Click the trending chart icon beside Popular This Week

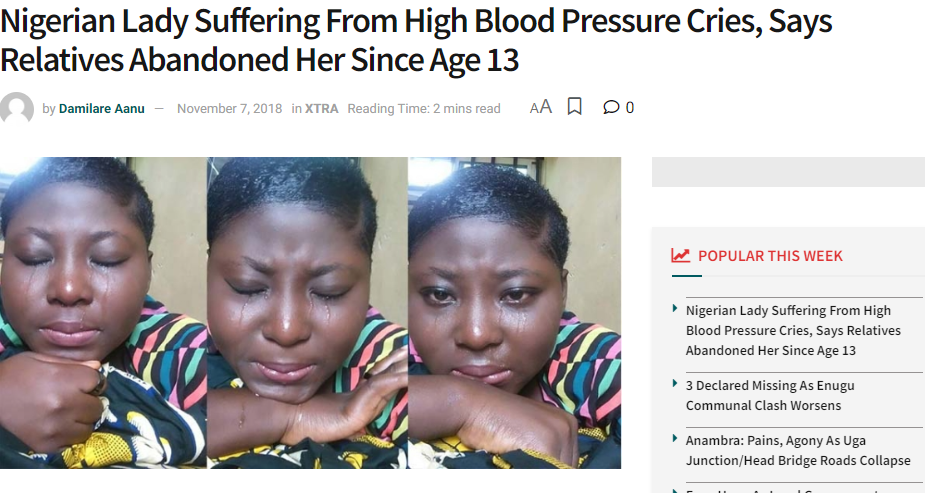[x=681, y=256]
